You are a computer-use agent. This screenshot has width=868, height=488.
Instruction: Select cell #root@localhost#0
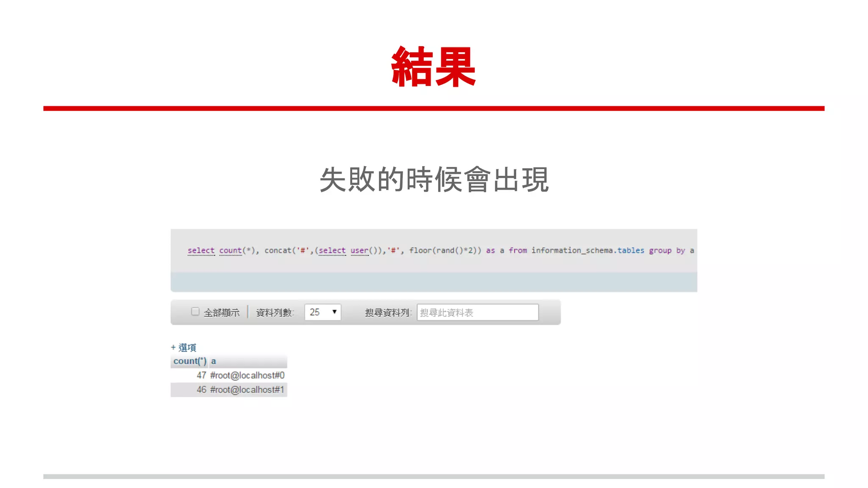pyautogui.click(x=248, y=375)
